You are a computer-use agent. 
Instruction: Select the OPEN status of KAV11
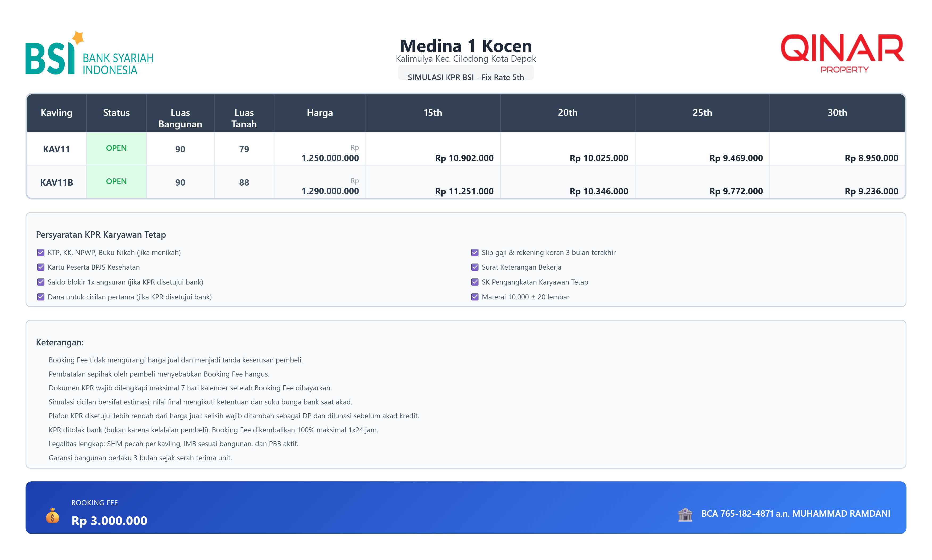point(116,148)
